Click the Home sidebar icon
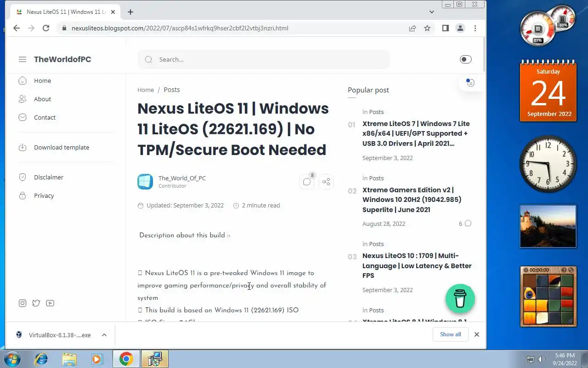This screenshot has width=588, height=368. 23,80
